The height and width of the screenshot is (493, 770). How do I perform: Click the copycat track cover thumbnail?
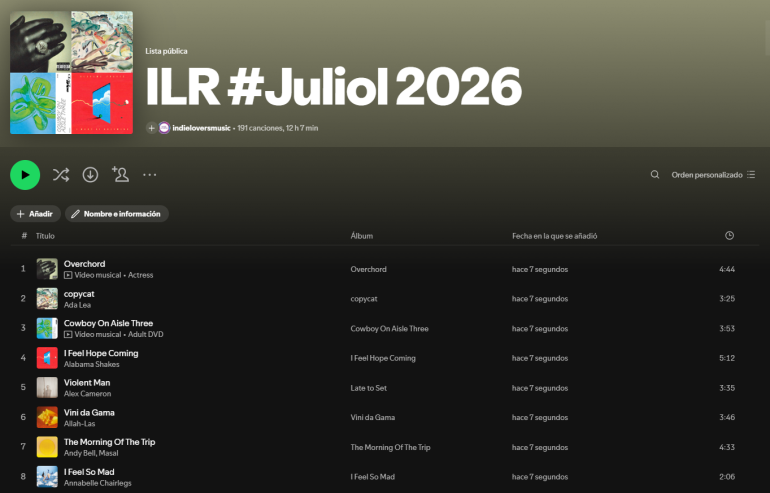47,299
